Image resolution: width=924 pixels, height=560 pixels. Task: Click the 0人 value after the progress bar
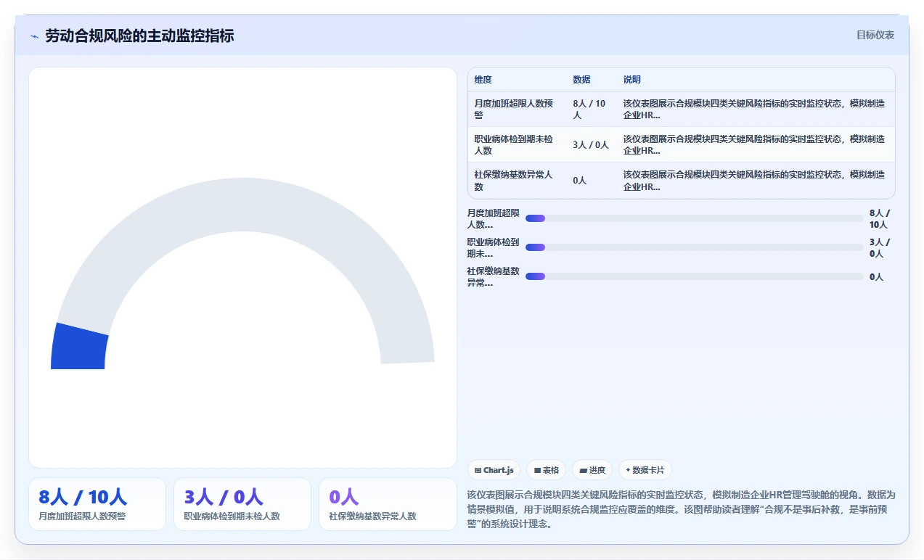point(876,276)
